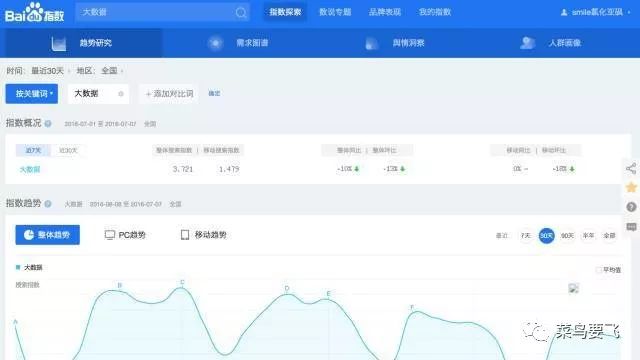This screenshot has width=640, height=360.
Task: Click chart marker E on the trend line
Action: [x=329, y=293]
